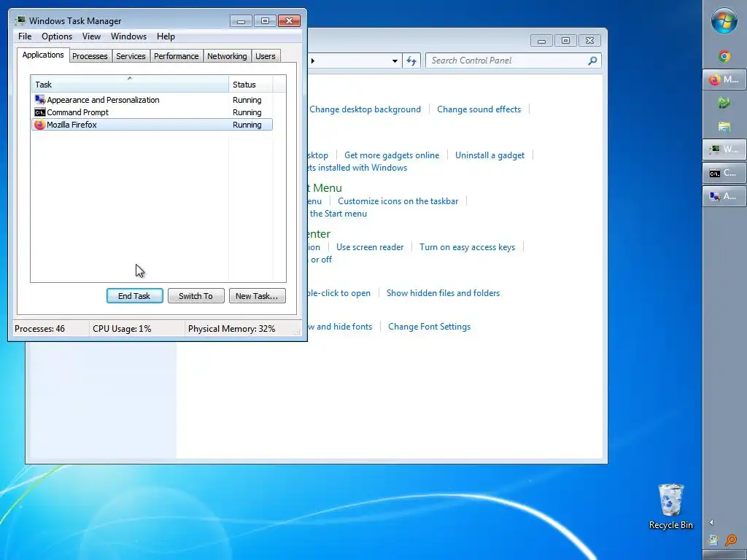Click the refresh button in Control Panel

[411, 61]
